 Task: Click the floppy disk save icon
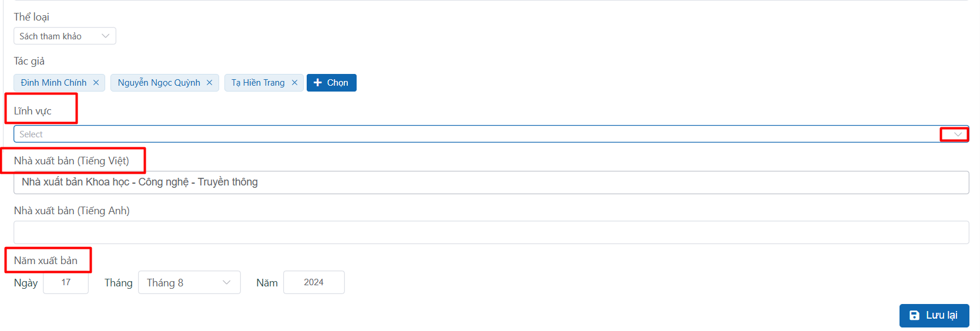[x=914, y=315]
